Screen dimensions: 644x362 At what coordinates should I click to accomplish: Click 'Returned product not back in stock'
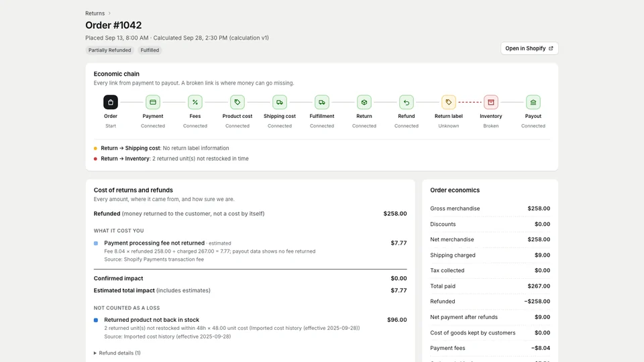[x=152, y=320]
